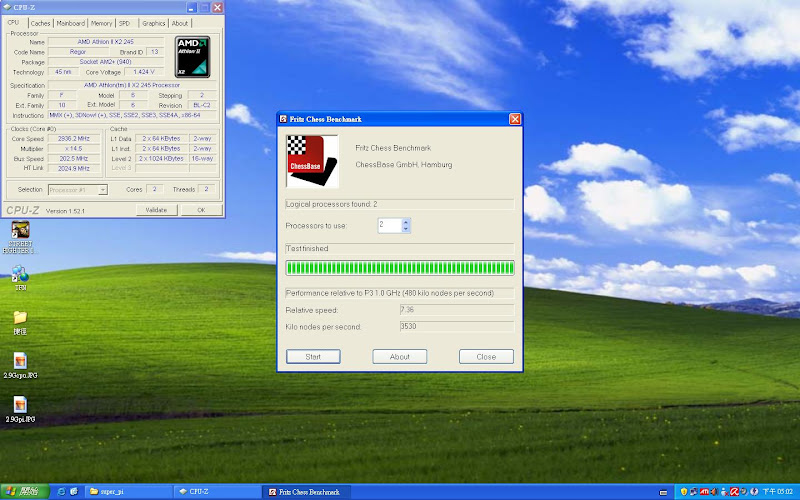Click the red ATI tray icon

point(704,492)
